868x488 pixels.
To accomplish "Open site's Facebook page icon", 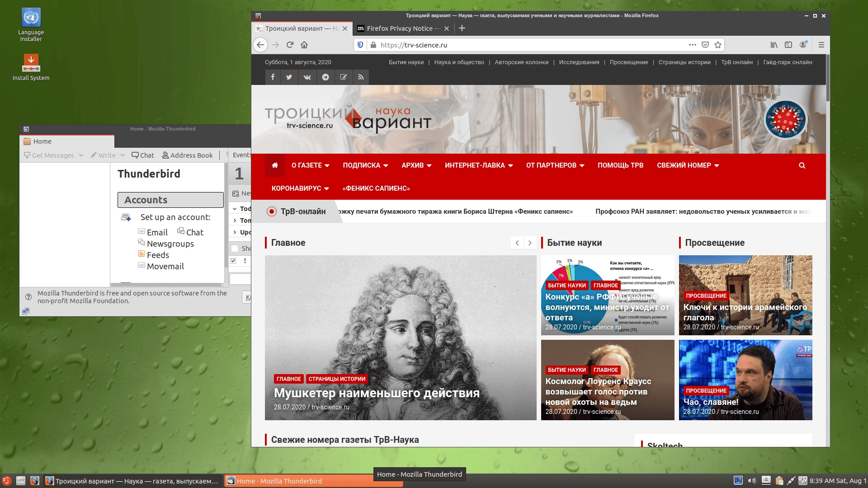I will click(273, 77).
